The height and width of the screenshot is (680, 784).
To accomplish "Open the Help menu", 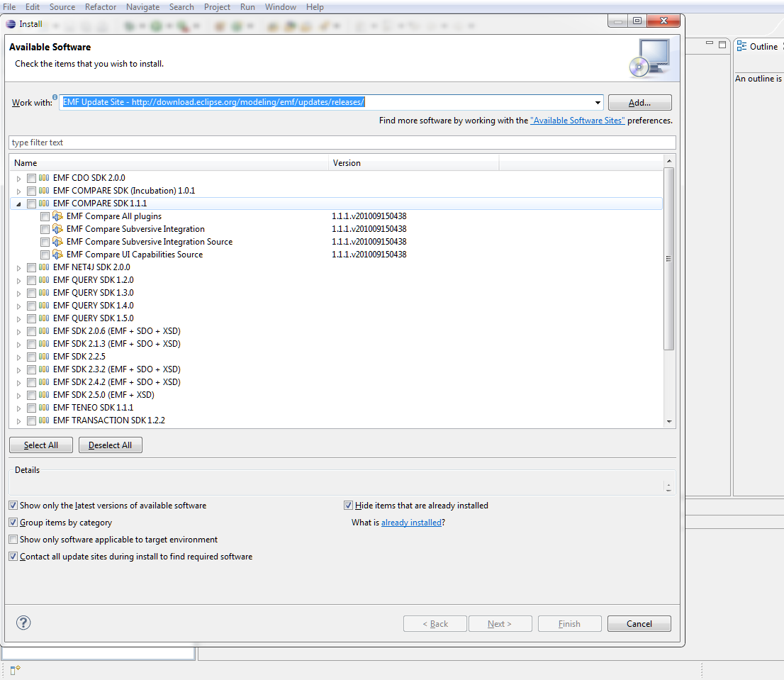I will [315, 7].
